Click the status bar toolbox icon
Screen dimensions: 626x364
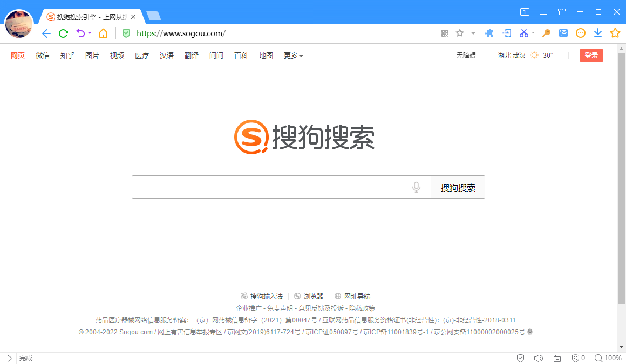click(x=557, y=358)
